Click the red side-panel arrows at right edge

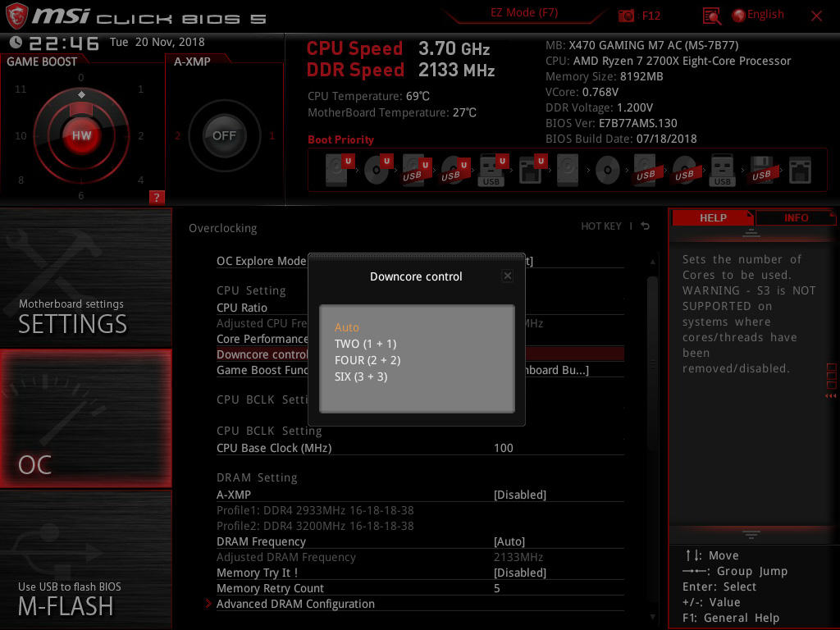[x=830, y=396]
